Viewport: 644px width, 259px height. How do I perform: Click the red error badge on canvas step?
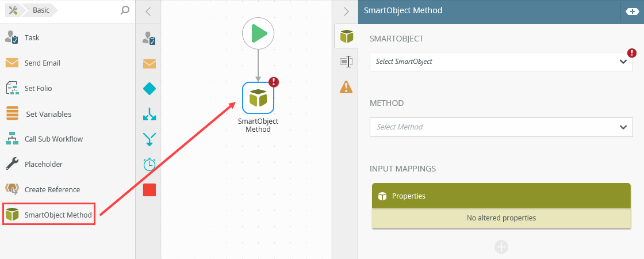tap(274, 82)
